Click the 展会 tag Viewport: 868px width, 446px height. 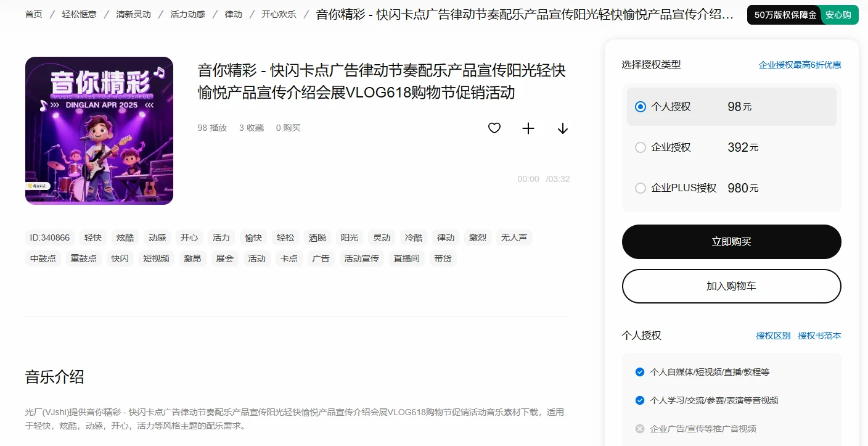coord(225,258)
